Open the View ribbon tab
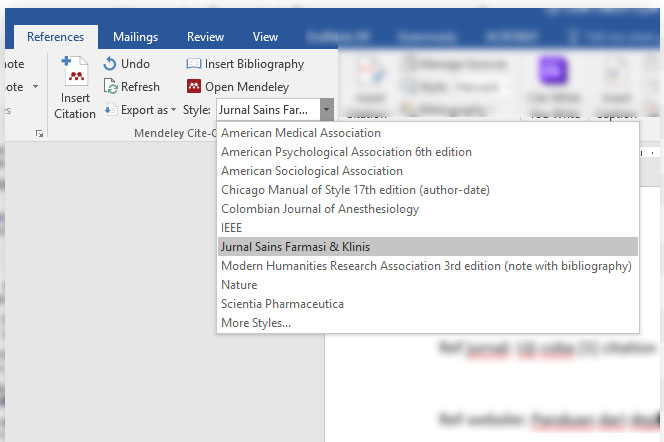 tap(265, 37)
